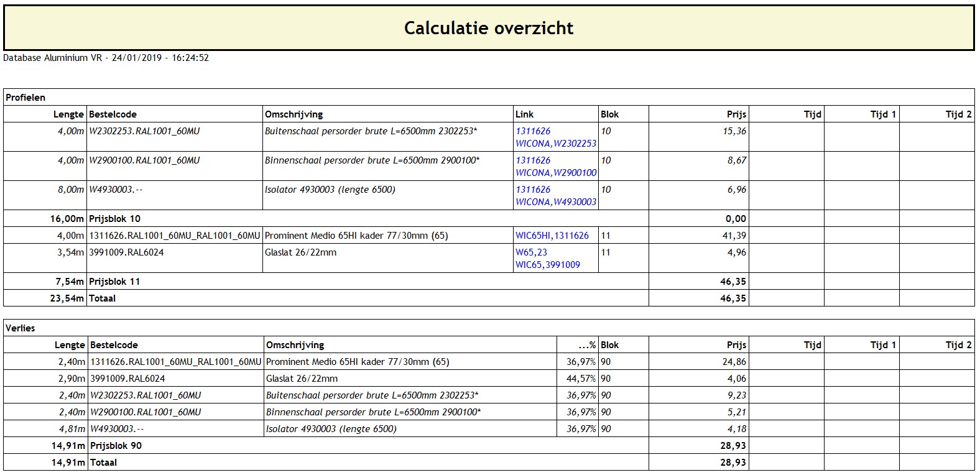Select the 7,54m Prijsblok 11 length
This screenshot has width=980, height=475.
pos(70,282)
